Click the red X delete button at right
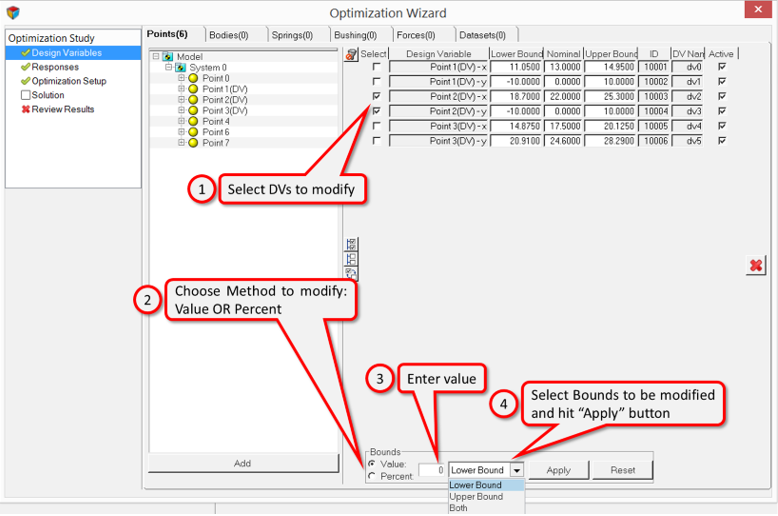 click(756, 265)
